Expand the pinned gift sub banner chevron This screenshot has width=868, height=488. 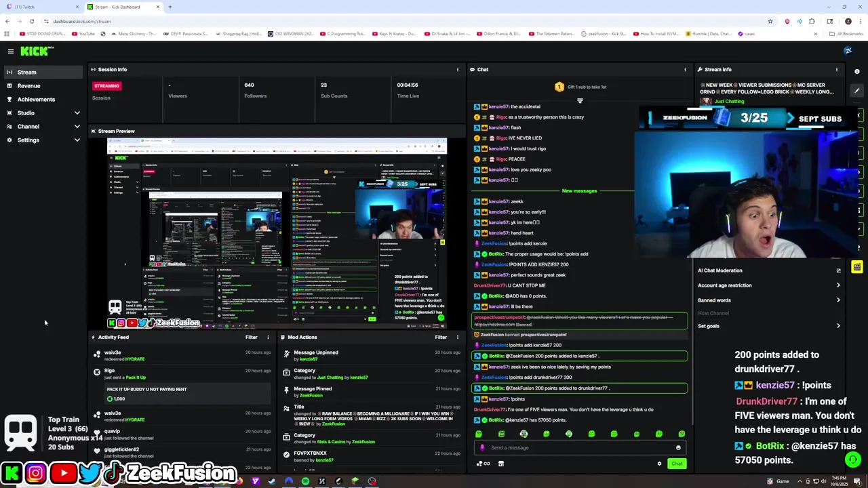tap(580, 101)
